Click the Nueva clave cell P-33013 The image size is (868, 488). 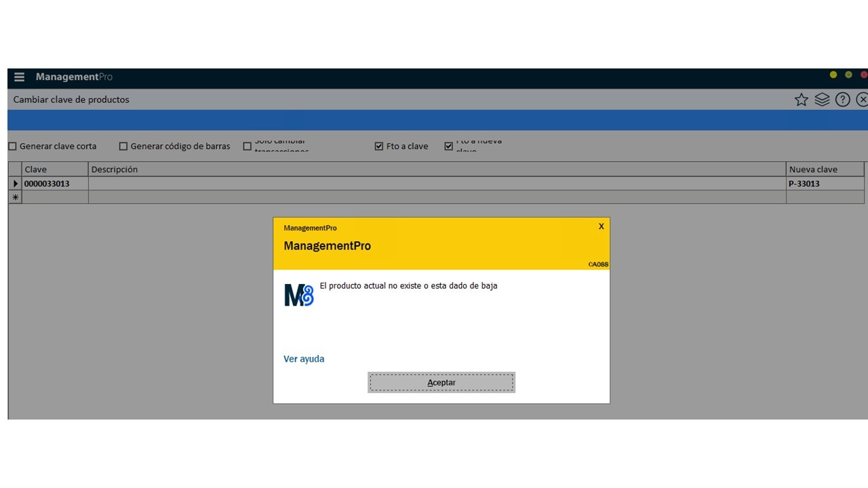pos(825,184)
